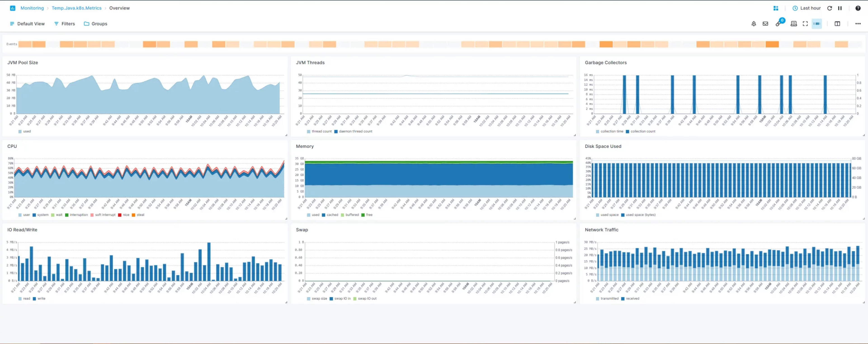Open the help question mark icon

point(858,8)
